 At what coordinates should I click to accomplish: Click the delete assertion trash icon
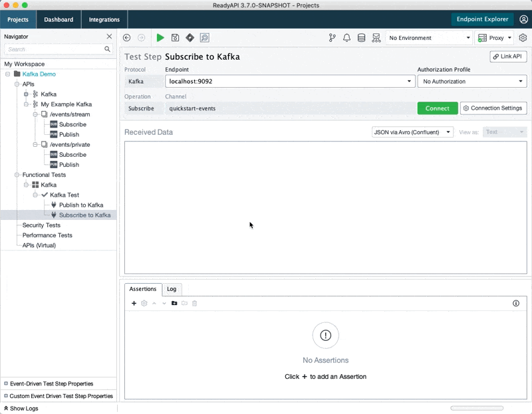(194, 303)
